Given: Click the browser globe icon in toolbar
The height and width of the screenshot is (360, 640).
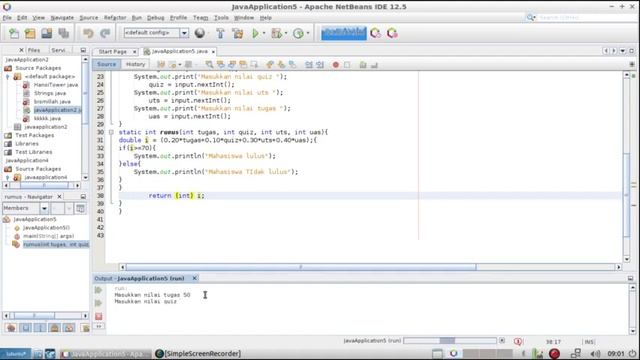Looking at the screenshot, I should click(x=200, y=33).
